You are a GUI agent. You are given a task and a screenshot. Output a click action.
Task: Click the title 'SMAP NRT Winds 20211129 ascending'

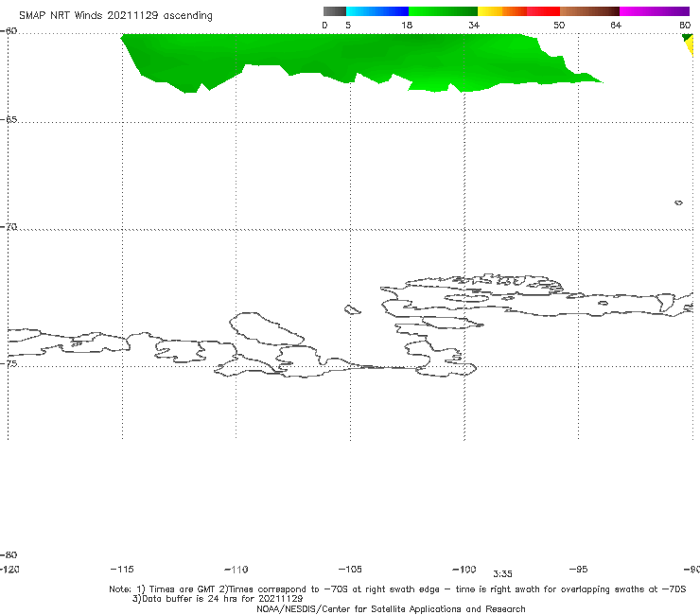pos(115,15)
